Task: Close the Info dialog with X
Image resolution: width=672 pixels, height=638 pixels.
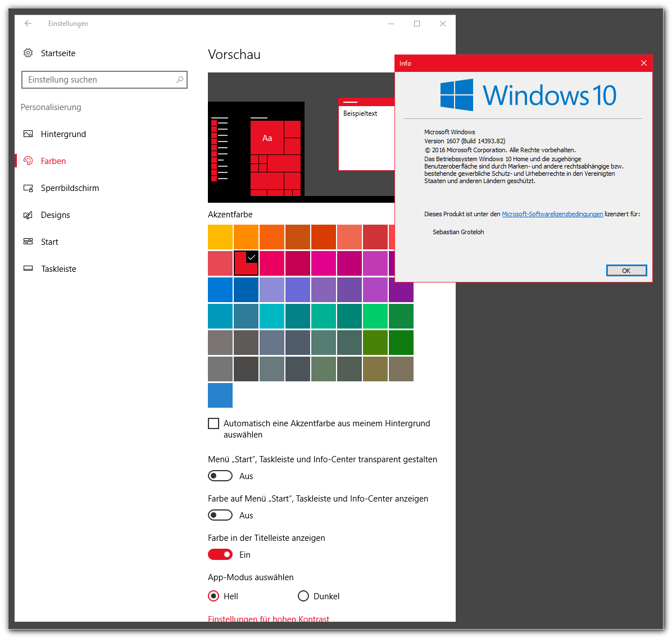Action: point(644,63)
